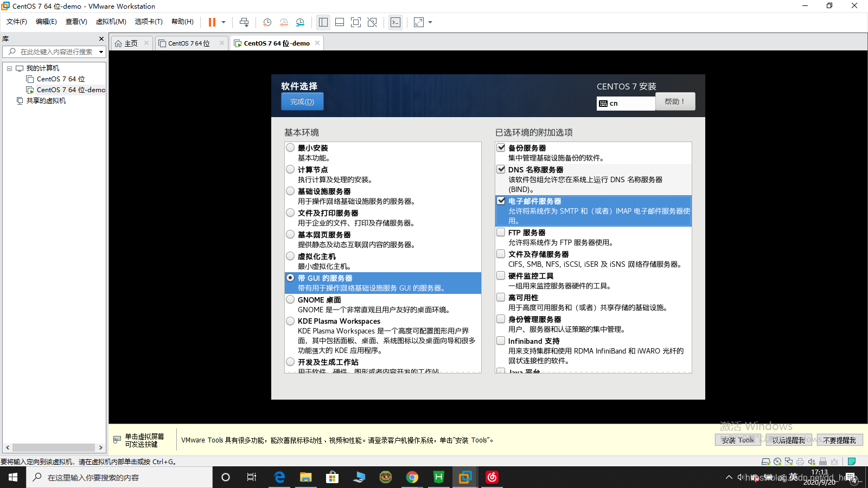The height and width of the screenshot is (488, 868).
Task: Click the VMware Workstation taskbar icon
Action: coord(465,477)
